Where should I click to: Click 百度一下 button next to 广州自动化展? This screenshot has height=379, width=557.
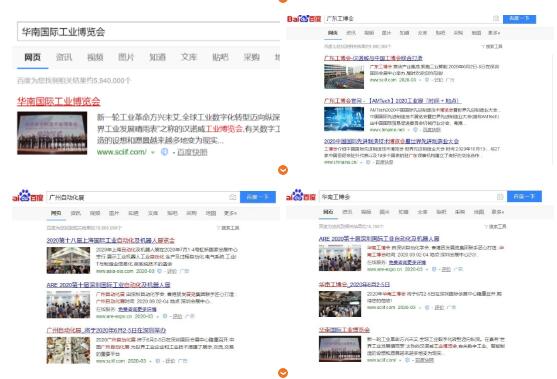[258, 197]
